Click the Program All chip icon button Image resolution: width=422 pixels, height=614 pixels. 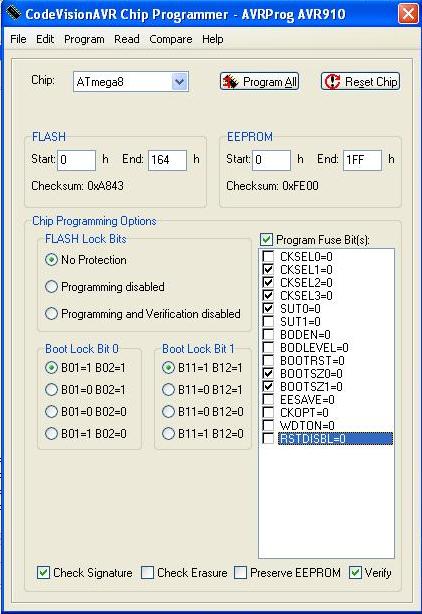pos(260,81)
